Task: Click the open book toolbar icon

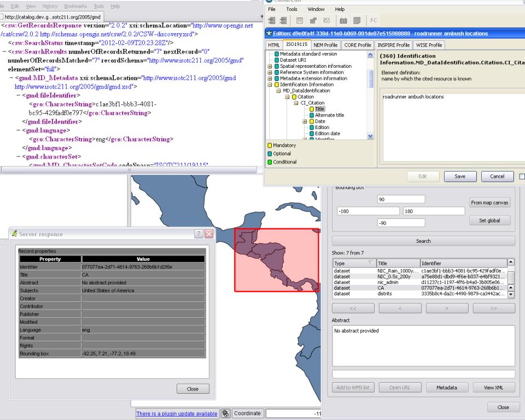Action: coord(343,21)
